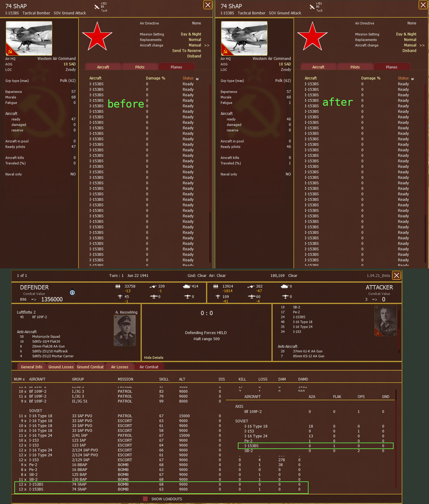Open the Aircraft tab in before panel
429x504 pixels.
pos(103,67)
